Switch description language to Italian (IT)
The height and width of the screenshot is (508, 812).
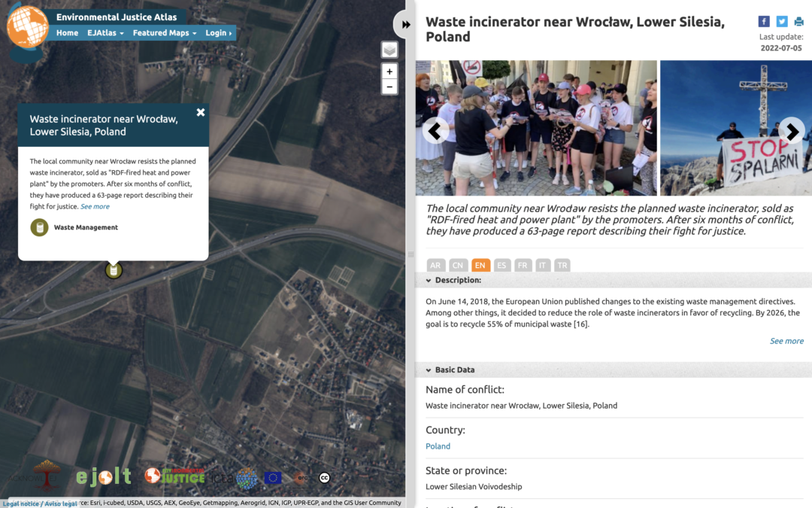[x=542, y=265]
